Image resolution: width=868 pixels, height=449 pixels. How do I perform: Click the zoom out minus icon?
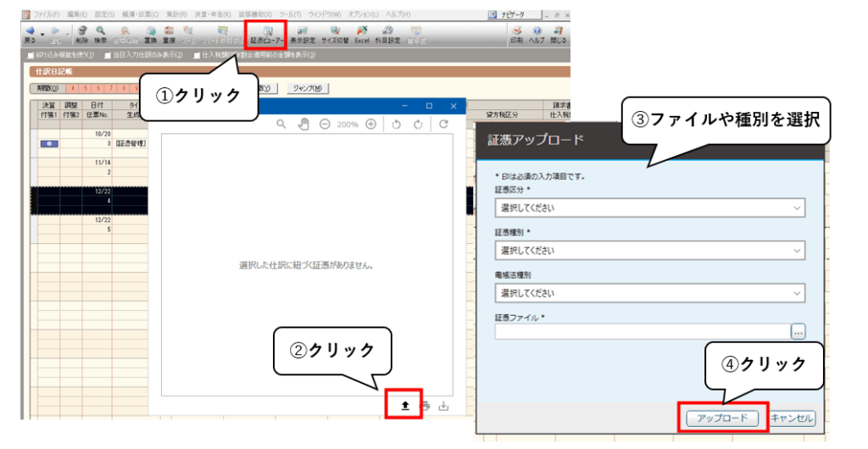click(325, 125)
